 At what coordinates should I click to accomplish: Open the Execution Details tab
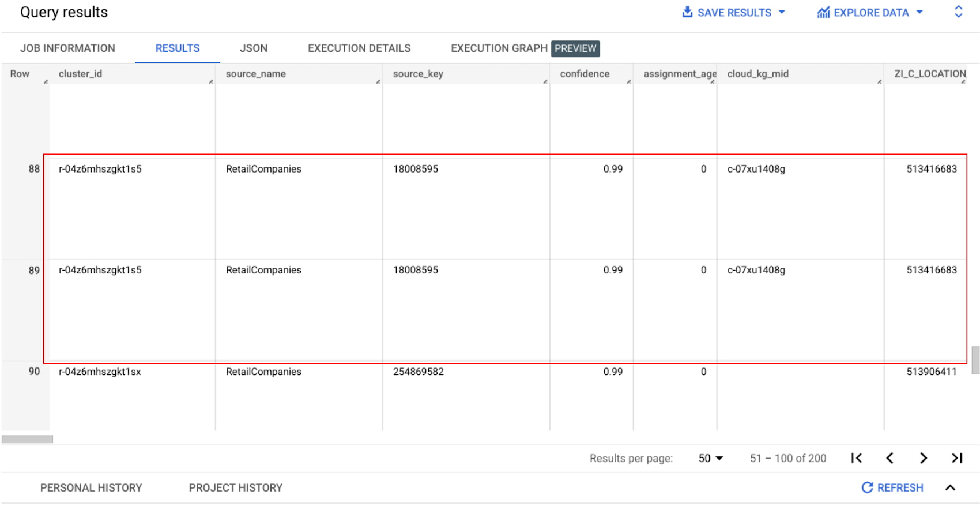coord(359,48)
